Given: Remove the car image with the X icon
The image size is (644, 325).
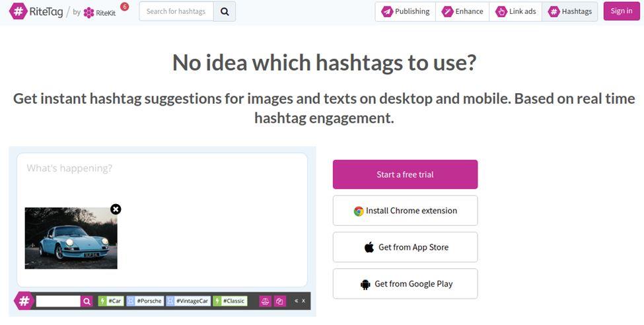Looking at the screenshot, I should click(116, 209).
